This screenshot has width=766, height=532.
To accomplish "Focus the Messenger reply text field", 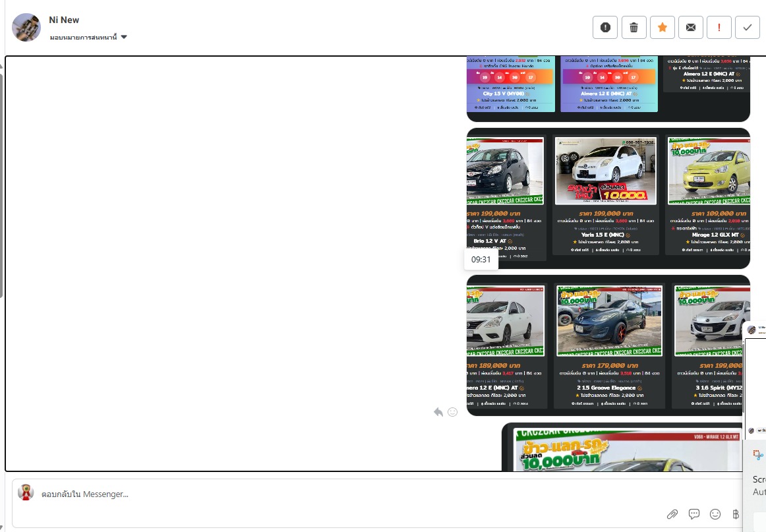I will 330,494.
